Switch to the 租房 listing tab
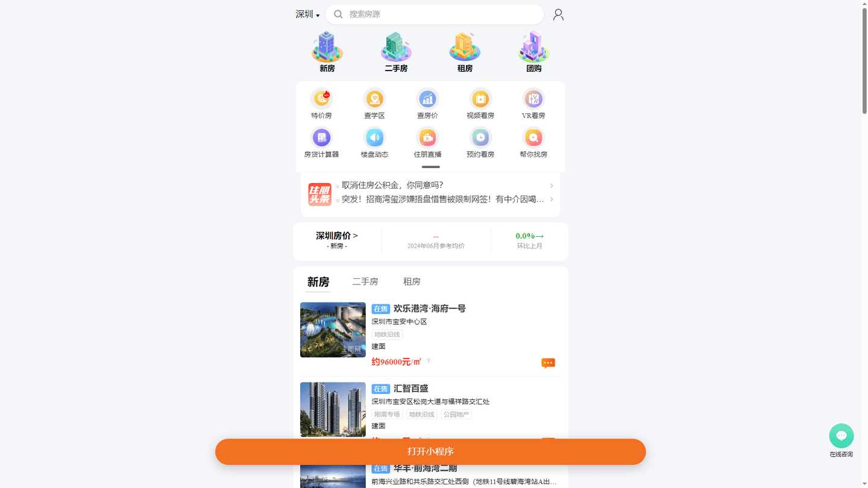 (412, 282)
